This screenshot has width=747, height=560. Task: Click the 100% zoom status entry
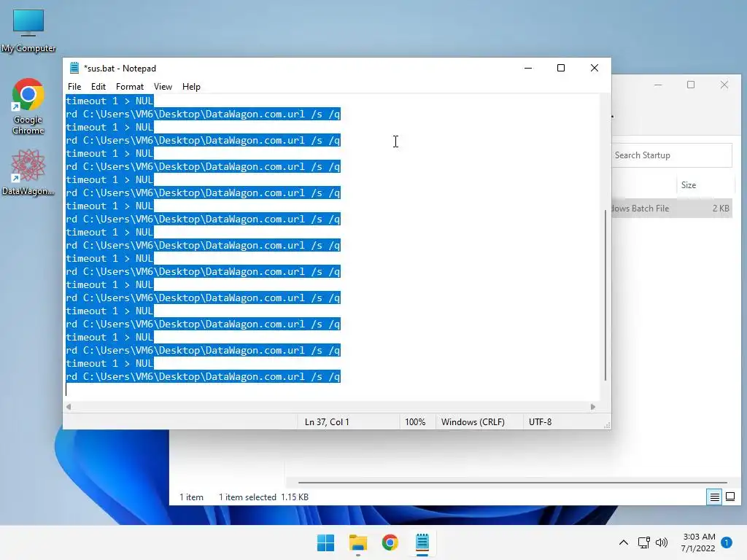point(415,422)
